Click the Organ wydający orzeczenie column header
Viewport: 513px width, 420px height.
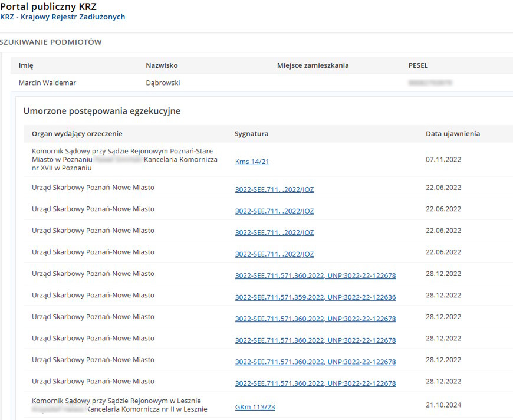tap(77, 134)
